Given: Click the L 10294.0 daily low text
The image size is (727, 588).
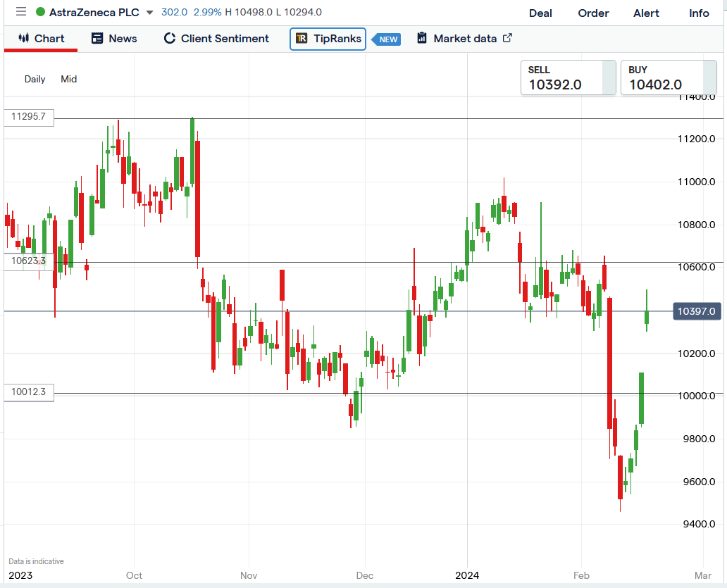Looking at the screenshot, I should pos(299,12).
